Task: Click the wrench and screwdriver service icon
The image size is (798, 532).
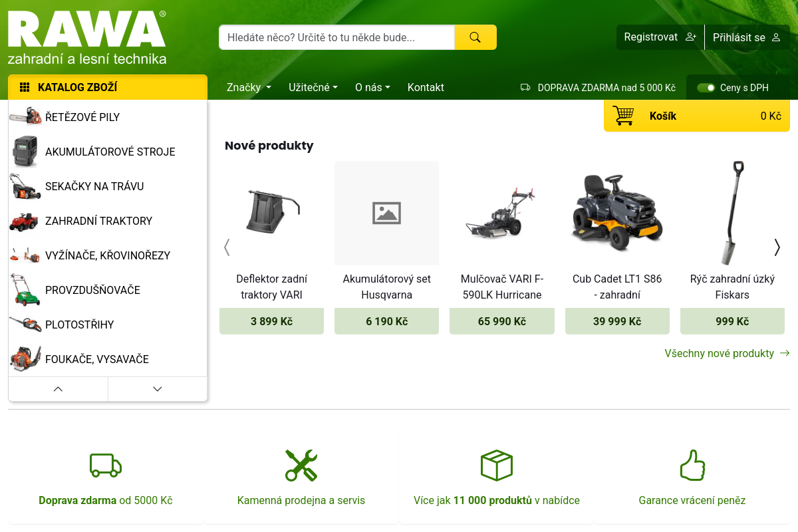Action: point(301,465)
